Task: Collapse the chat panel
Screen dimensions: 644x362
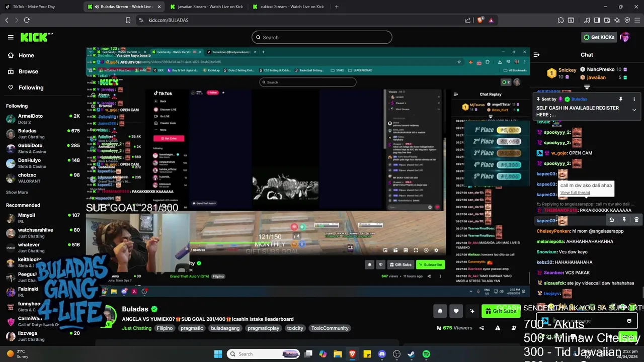Action: (x=536, y=55)
